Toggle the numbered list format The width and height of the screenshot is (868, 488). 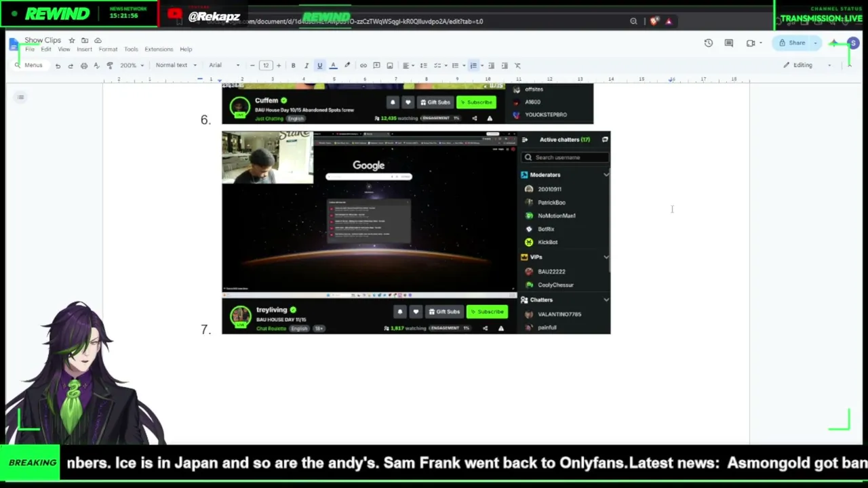(x=473, y=66)
